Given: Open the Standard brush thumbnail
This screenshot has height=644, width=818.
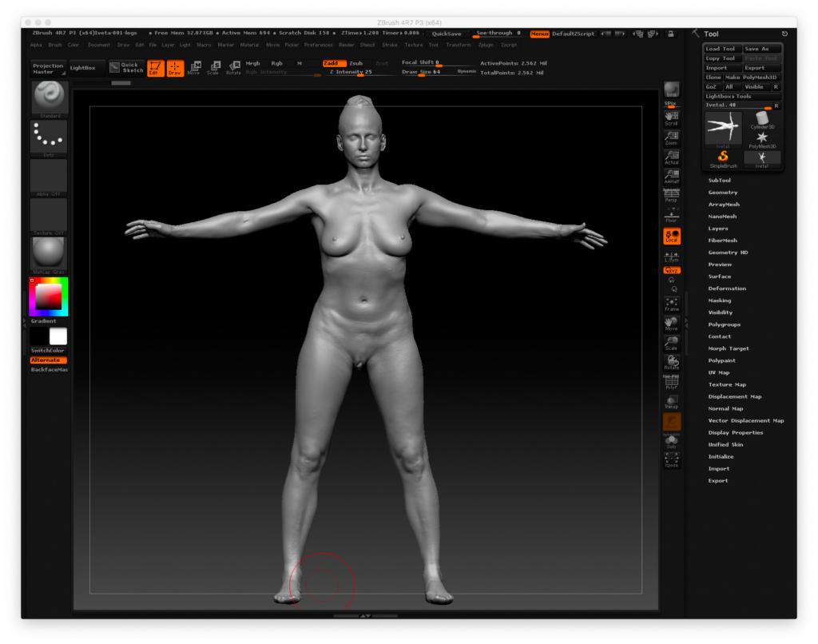Looking at the screenshot, I should [50, 98].
